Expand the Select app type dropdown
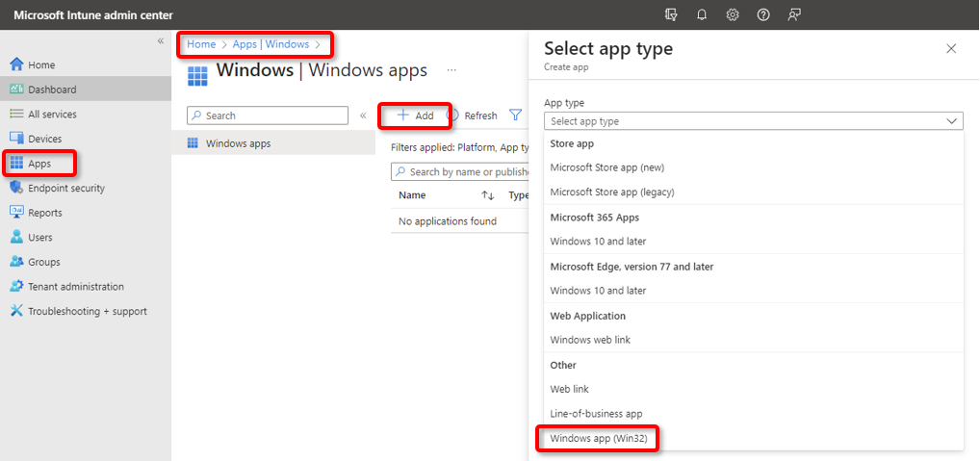This screenshot has width=980, height=461. pos(753,121)
